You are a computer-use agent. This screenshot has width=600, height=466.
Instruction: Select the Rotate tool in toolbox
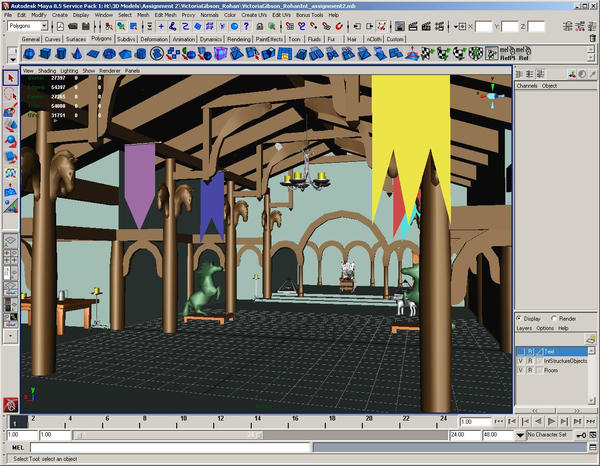click(10, 142)
